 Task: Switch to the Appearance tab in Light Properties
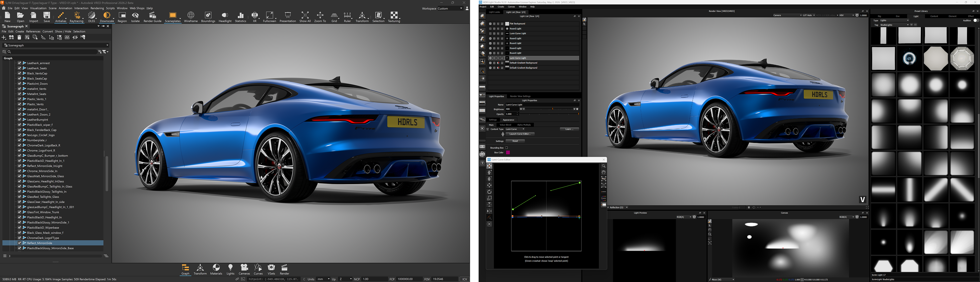508,120
